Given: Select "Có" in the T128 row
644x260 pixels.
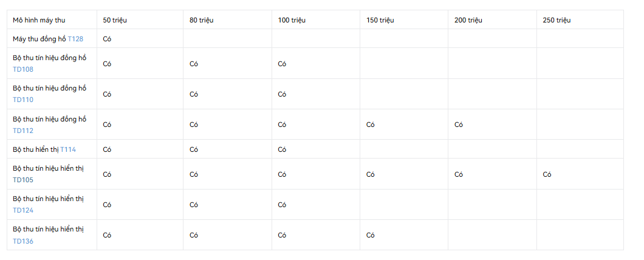Looking at the screenshot, I should click(x=107, y=39).
